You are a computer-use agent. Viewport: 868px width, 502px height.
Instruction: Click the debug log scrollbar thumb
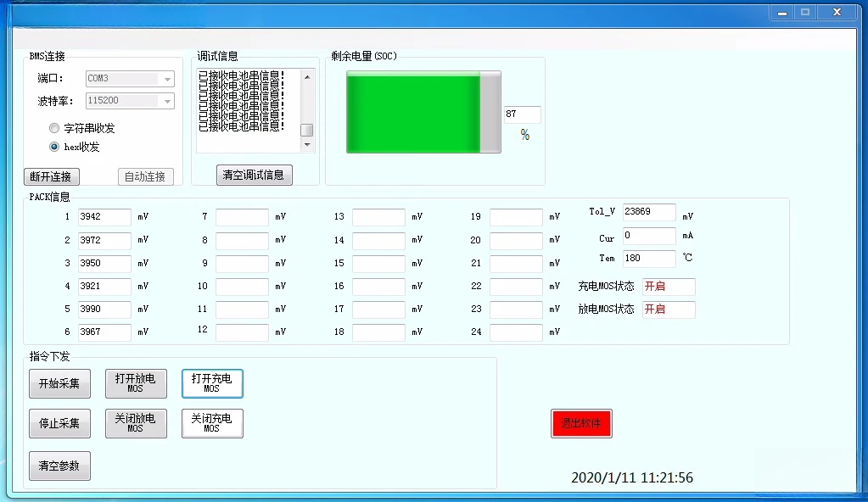[306, 130]
